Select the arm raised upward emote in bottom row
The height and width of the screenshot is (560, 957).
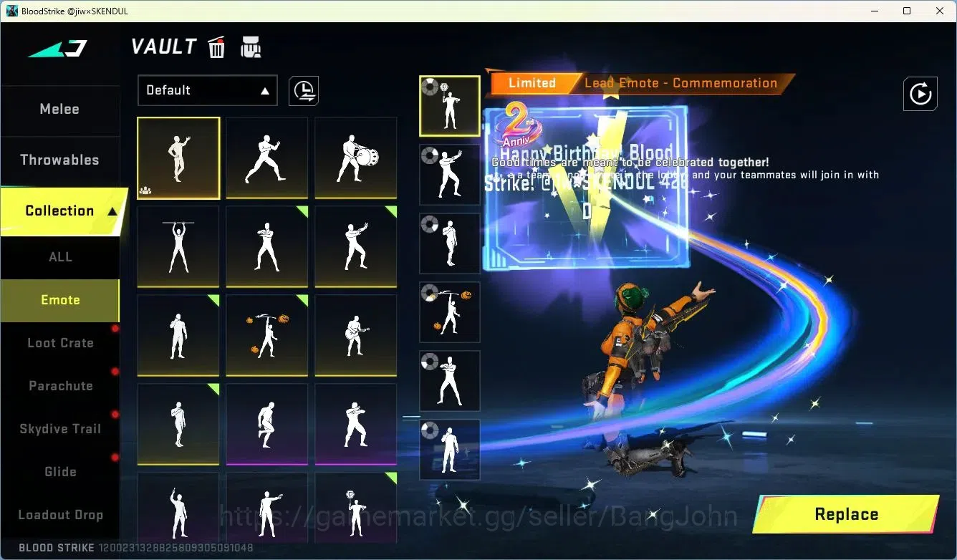pyautogui.click(x=178, y=508)
